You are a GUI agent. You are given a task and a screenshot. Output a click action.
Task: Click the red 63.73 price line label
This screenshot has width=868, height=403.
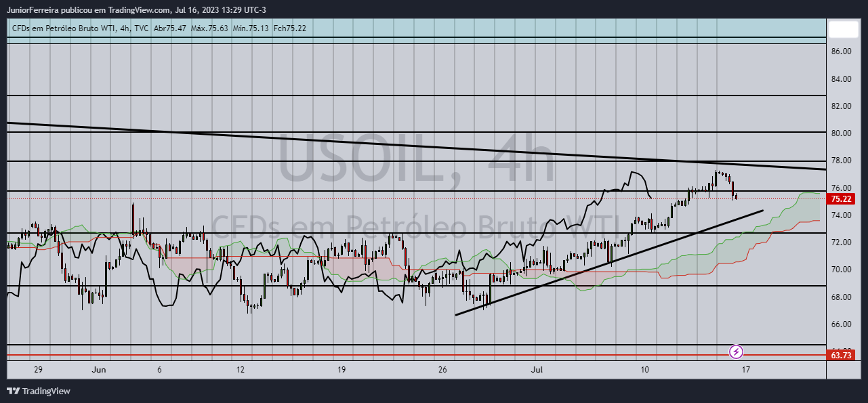tap(841, 355)
